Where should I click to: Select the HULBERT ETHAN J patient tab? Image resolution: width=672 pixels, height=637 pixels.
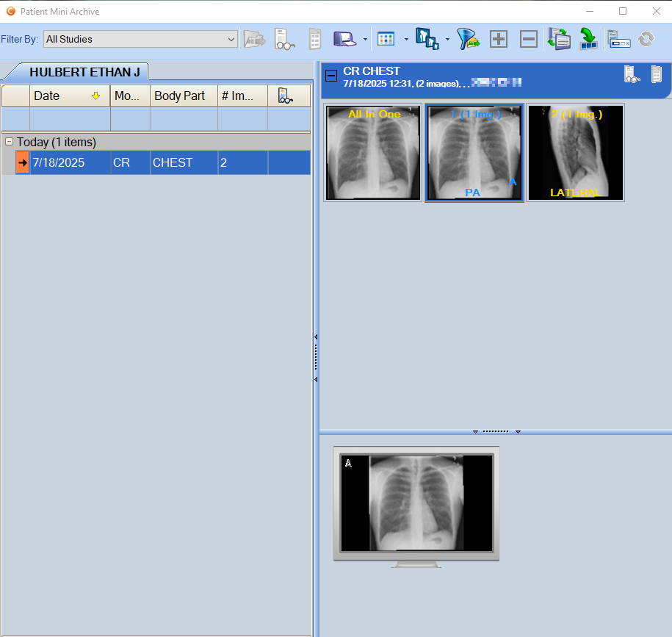point(84,72)
